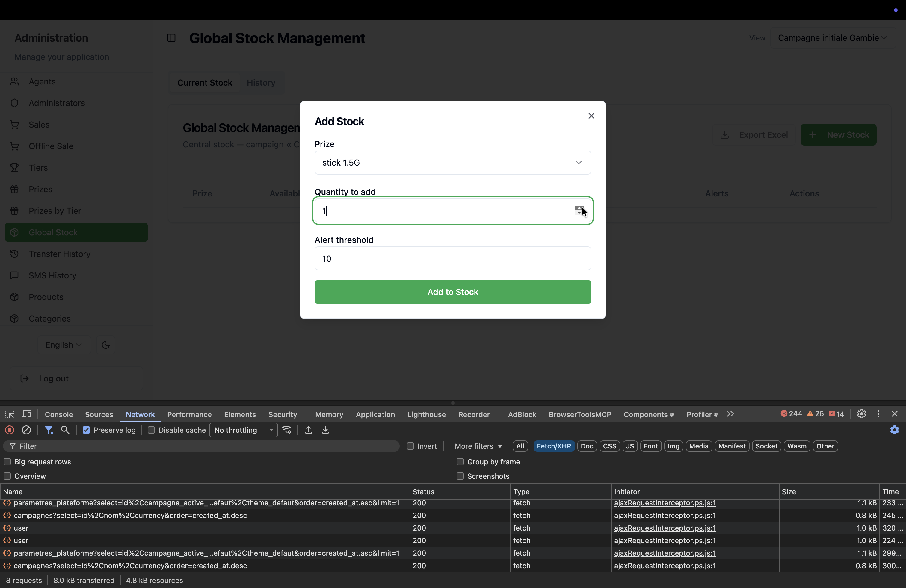Clear the network log
Image resolution: width=906 pixels, height=588 pixels.
[26, 430]
